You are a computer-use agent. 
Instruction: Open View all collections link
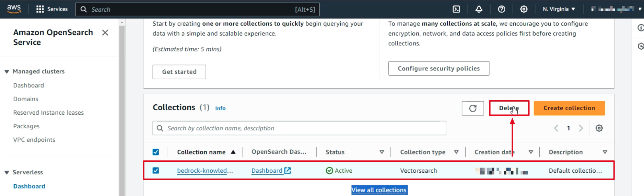pos(379,190)
